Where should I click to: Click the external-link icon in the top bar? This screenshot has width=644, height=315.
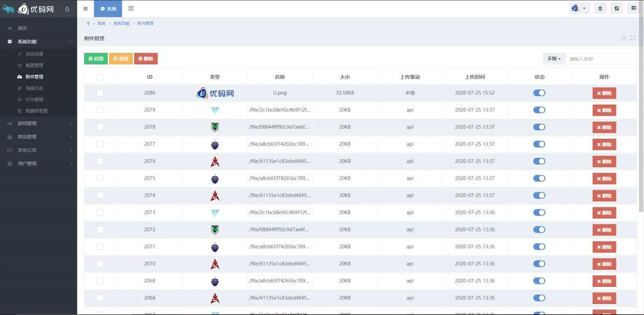point(617,9)
